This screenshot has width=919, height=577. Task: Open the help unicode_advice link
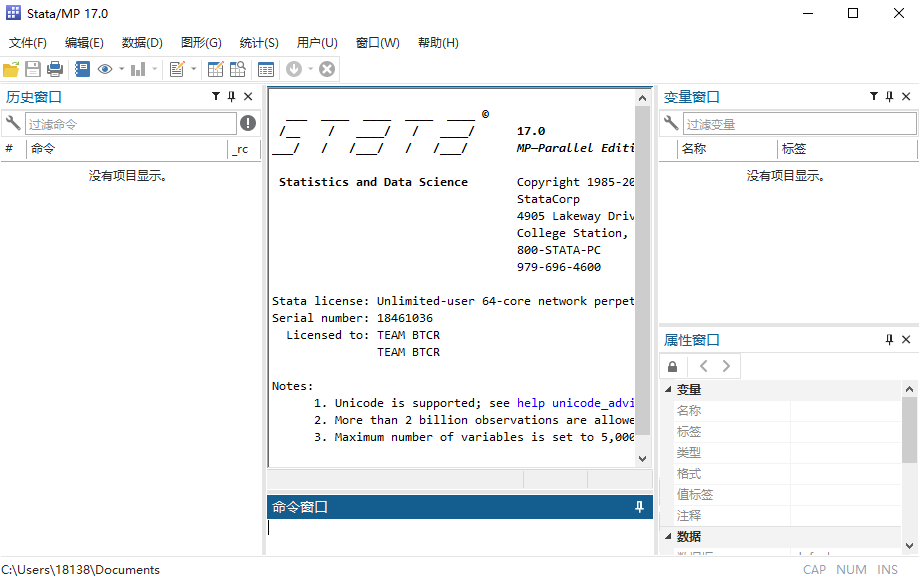coord(575,403)
